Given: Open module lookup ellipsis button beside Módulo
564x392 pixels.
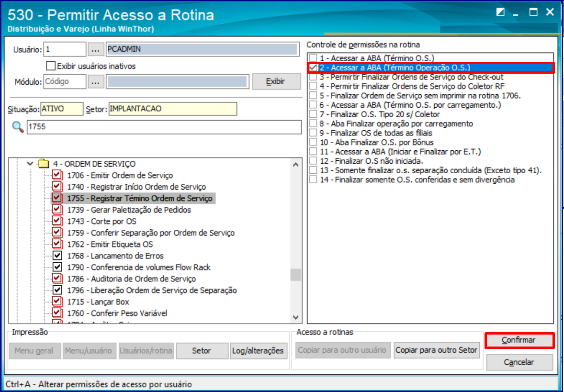Looking at the screenshot, I should click(95, 82).
